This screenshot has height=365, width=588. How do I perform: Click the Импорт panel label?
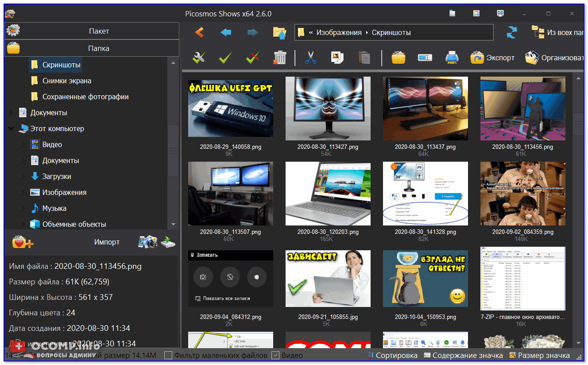tap(107, 242)
